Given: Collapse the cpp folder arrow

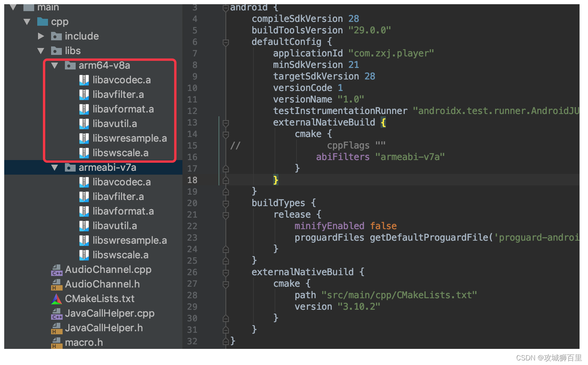Looking at the screenshot, I should click(x=27, y=22).
